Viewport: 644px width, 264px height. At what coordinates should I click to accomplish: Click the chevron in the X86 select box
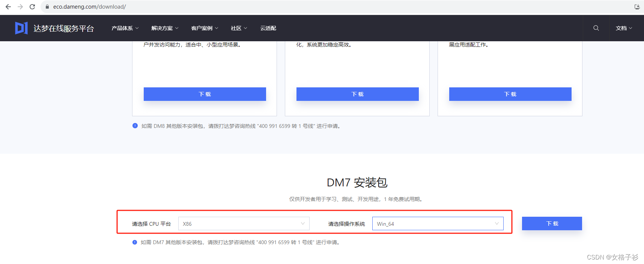coord(302,223)
